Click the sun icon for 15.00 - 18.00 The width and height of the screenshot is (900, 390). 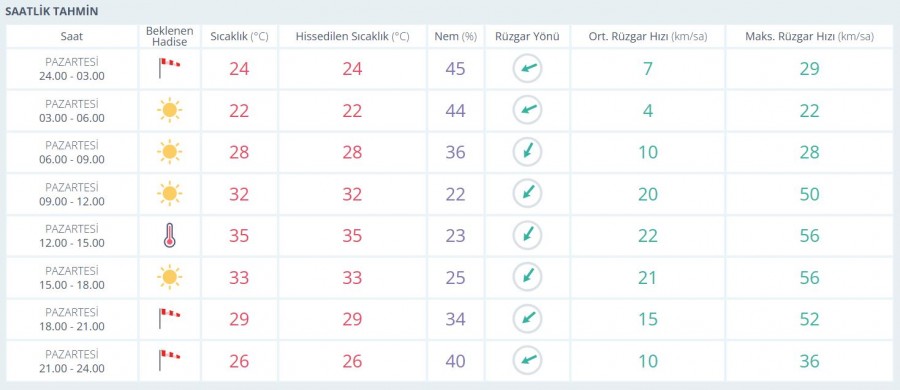(169, 277)
